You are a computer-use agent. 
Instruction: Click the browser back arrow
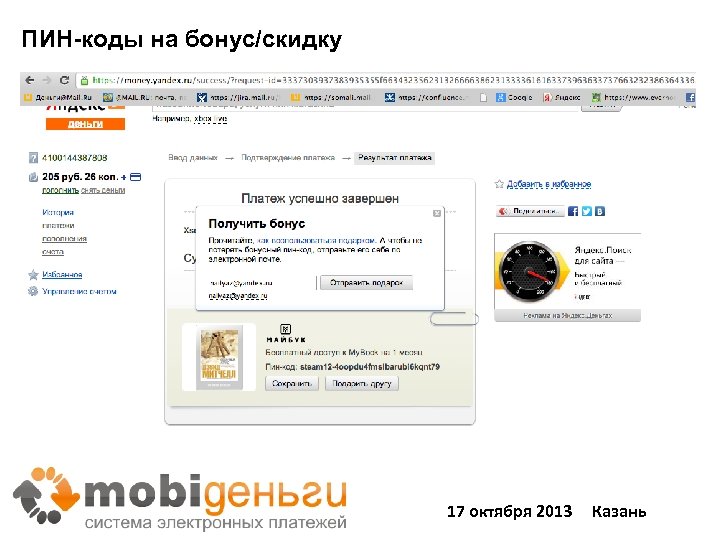[x=30, y=80]
